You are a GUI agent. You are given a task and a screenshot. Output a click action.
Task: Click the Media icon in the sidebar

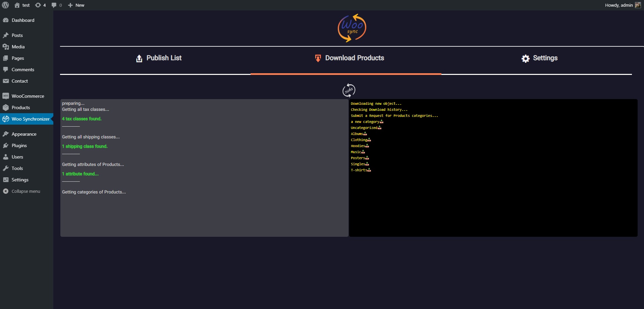click(x=6, y=47)
